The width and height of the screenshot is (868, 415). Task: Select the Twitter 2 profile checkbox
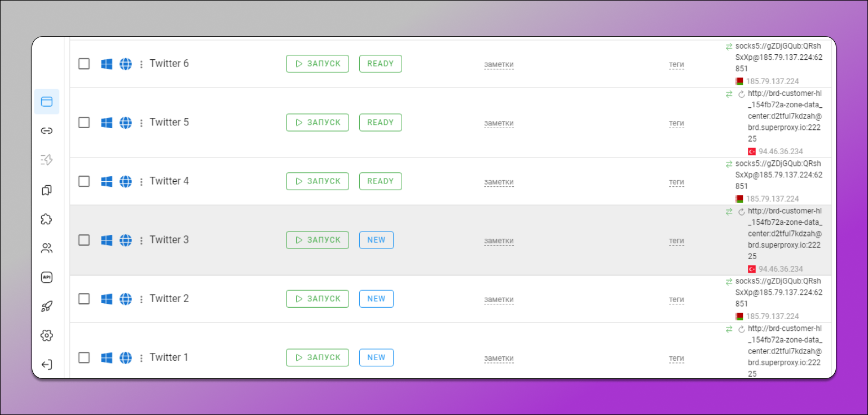click(x=84, y=299)
